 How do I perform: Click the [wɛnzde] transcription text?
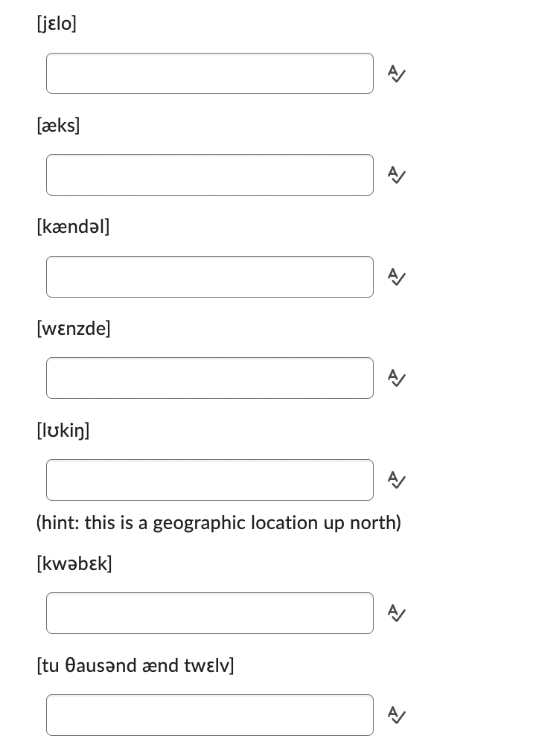(74, 328)
